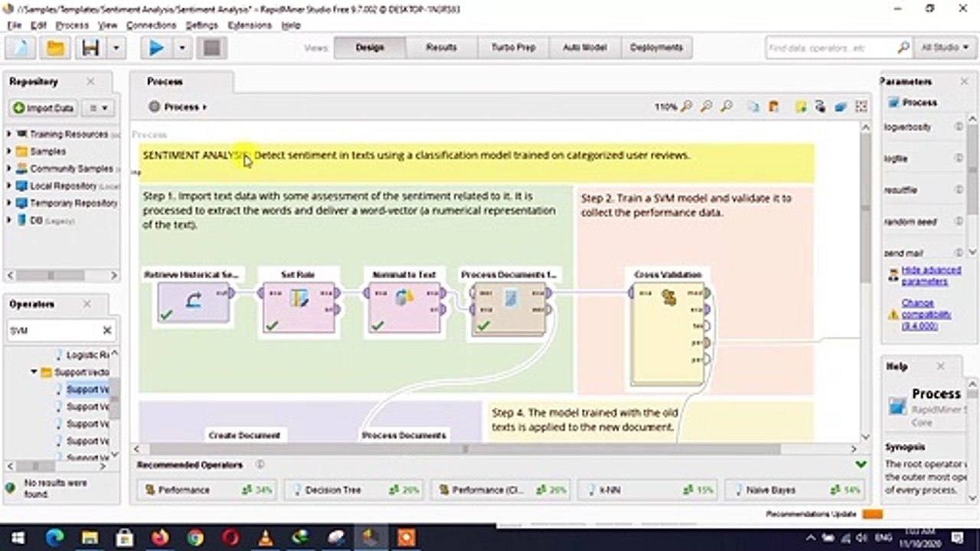Click the Hide advanced parameters link
Viewport: 980px width, 551px height.
pyautogui.click(x=931, y=275)
